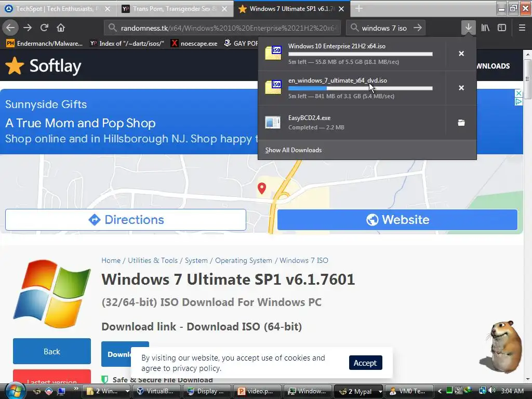Open the noescape.exe bookmark

pyautogui.click(x=194, y=44)
